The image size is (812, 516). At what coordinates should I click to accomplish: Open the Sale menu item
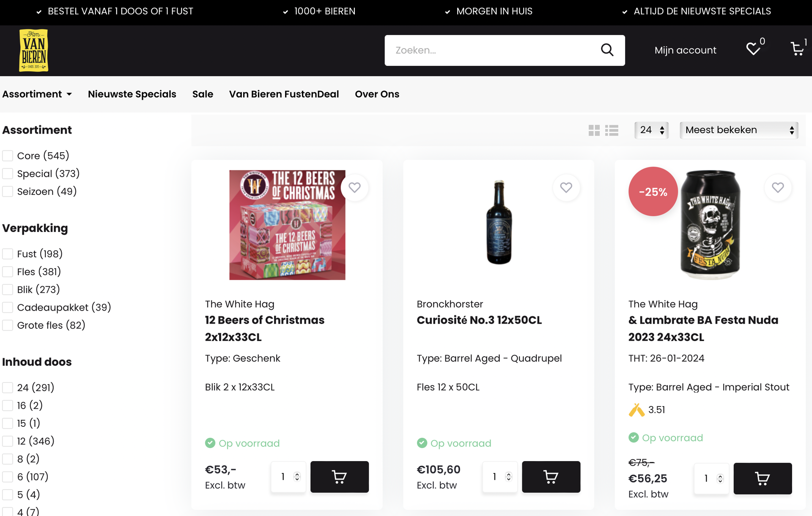pyautogui.click(x=203, y=94)
